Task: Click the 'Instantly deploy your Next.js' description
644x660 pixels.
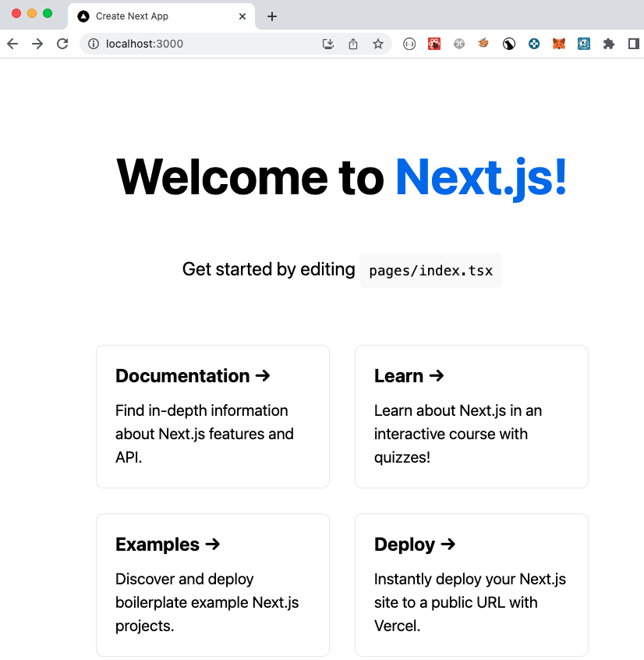Action: coord(470,602)
